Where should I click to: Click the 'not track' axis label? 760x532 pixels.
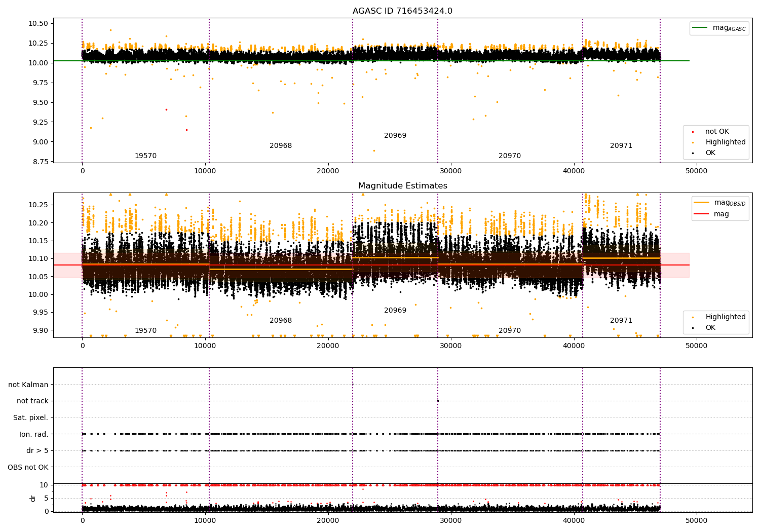click(x=32, y=401)
